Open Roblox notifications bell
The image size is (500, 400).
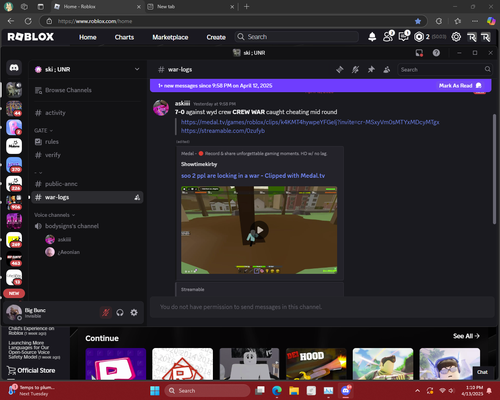coord(372,37)
